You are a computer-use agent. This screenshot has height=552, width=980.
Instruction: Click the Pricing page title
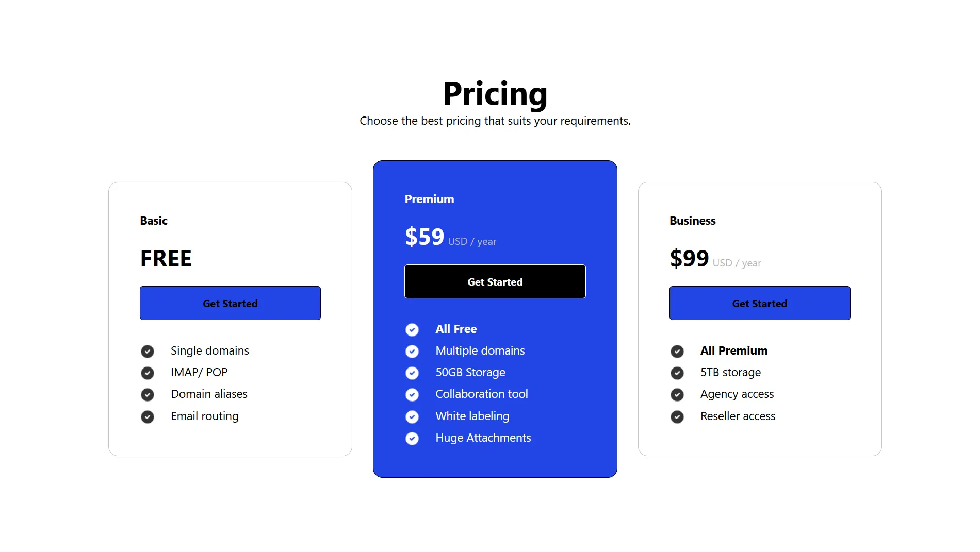[495, 94]
